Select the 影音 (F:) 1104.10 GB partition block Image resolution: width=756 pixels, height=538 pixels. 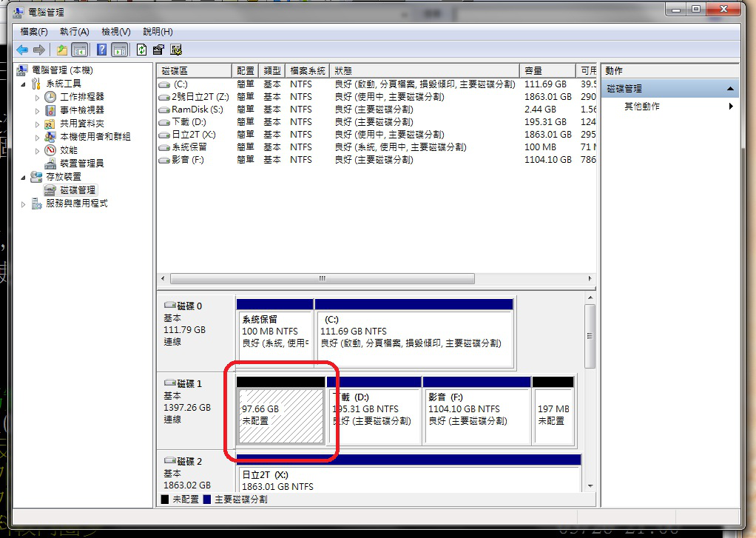pyautogui.click(x=477, y=411)
